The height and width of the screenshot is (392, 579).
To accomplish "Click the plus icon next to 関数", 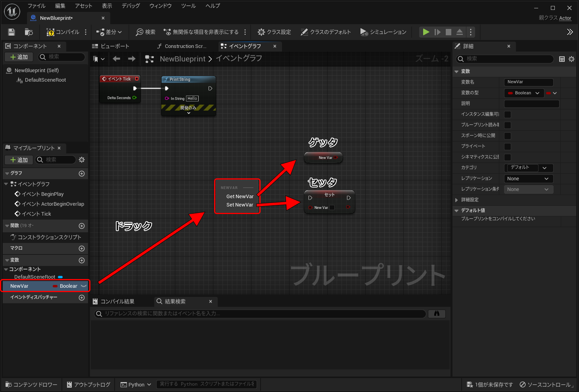I will click(82, 226).
